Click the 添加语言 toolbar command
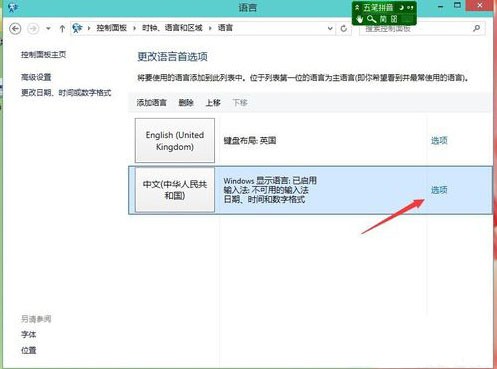The height and width of the screenshot is (369, 497). pyautogui.click(x=151, y=103)
